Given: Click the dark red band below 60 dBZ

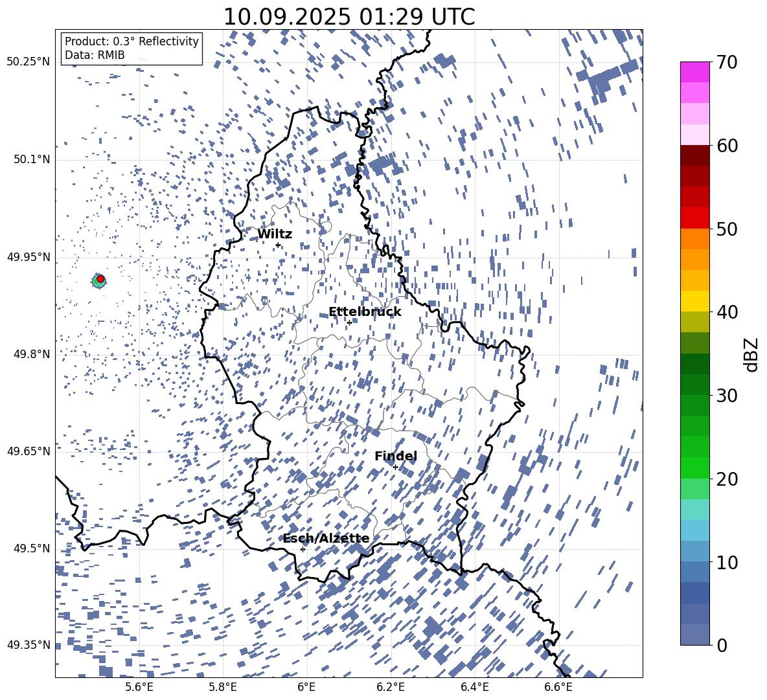Looking at the screenshot, I should click(694, 155).
